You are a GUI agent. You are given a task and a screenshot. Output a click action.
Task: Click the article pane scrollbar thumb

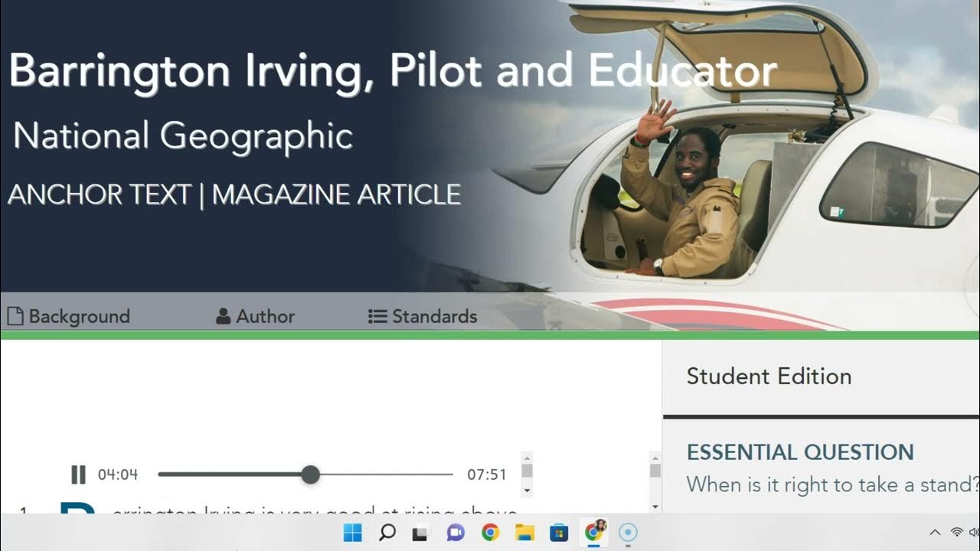[x=655, y=470]
